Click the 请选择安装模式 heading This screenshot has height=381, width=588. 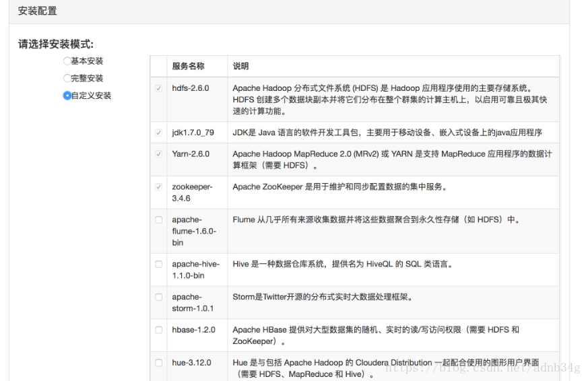click(x=55, y=44)
